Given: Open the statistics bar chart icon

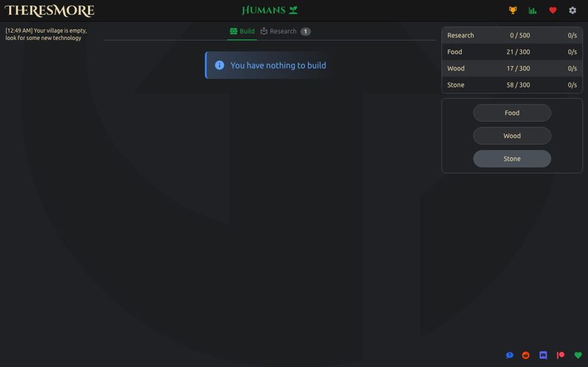Looking at the screenshot, I should (x=532, y=10).
